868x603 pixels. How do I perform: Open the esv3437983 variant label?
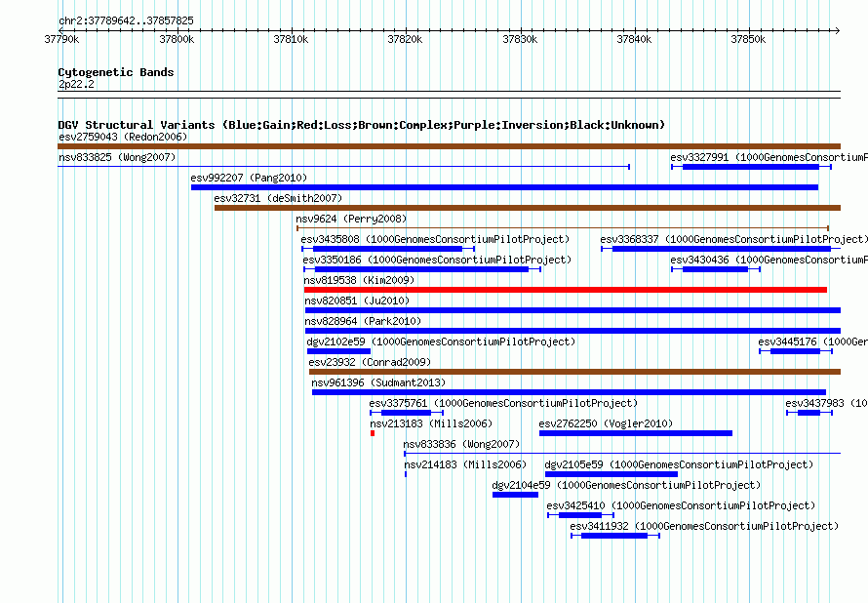click(x=826, y=403)
